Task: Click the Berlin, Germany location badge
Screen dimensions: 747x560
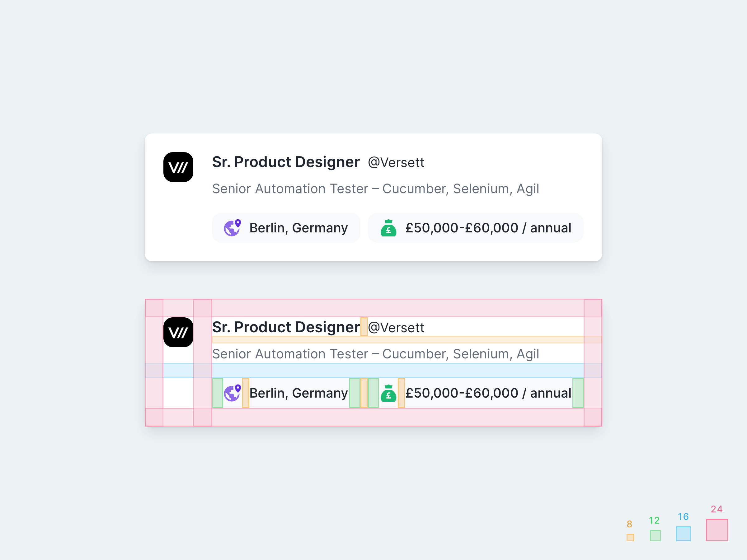Action: (286, 228)
